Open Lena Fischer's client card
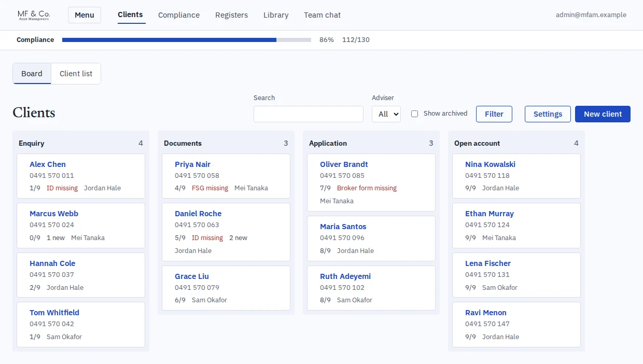Viewport: 643px width, 364px height. 516,275
